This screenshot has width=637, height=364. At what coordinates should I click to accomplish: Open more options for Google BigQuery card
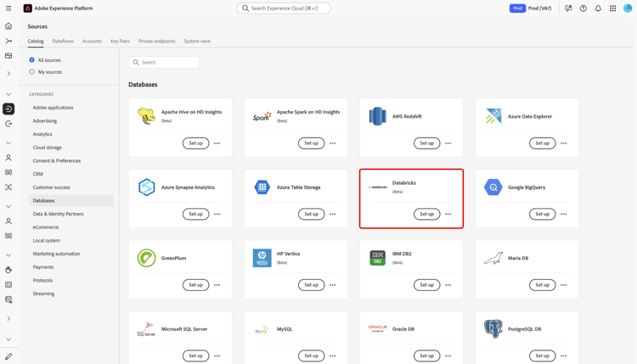click(x=563, y=215)
